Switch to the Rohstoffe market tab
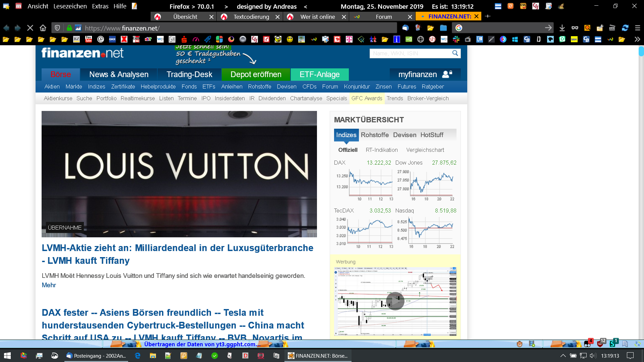Screen dimensions: 644x362 point(375,135)
